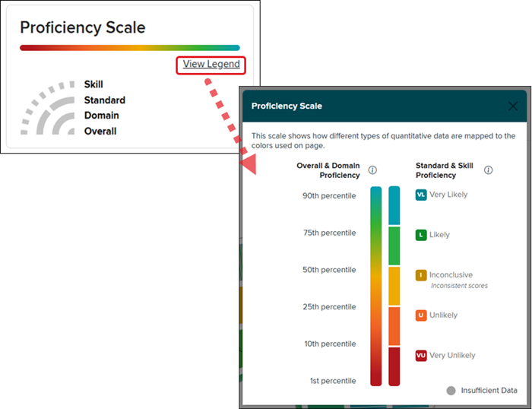Click the teal segment of segmented bar
Screen dimensions: 532x409
(394, 206)
